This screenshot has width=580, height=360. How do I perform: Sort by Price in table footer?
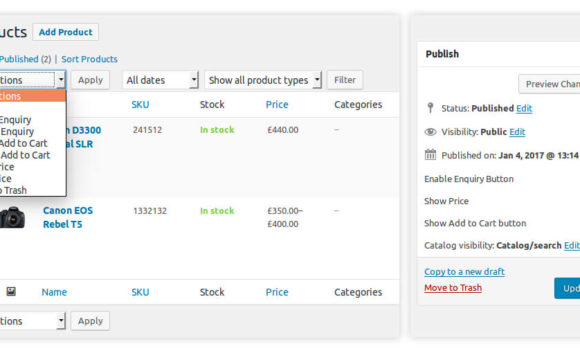coord(277,292)
